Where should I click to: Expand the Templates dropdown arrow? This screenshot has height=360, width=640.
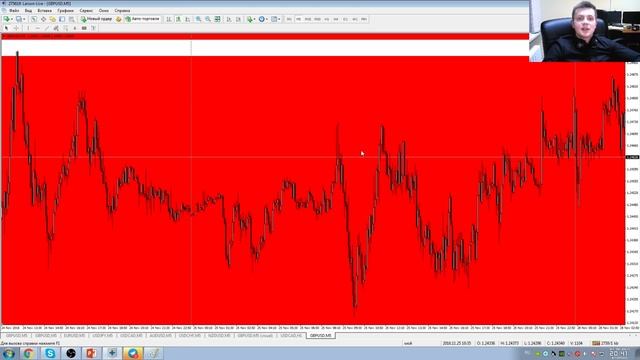tap(279, 19)
